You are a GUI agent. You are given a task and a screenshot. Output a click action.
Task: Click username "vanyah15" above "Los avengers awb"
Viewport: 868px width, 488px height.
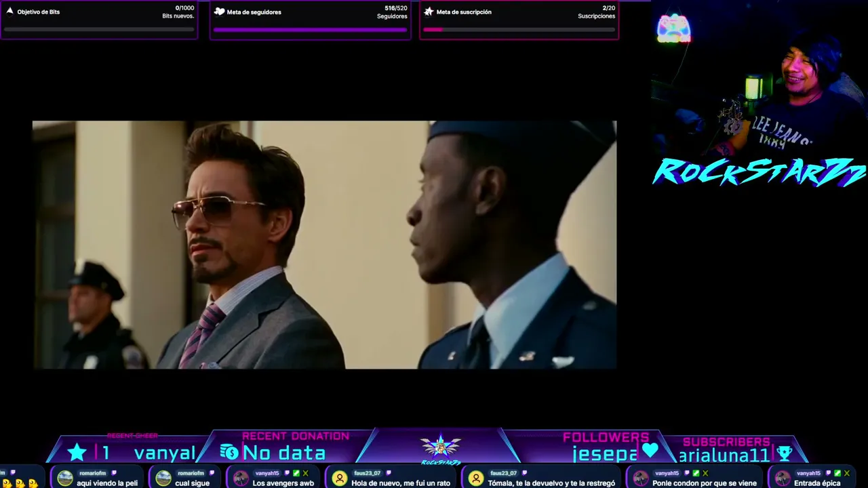pyautogui.click(x=267, y=473)
